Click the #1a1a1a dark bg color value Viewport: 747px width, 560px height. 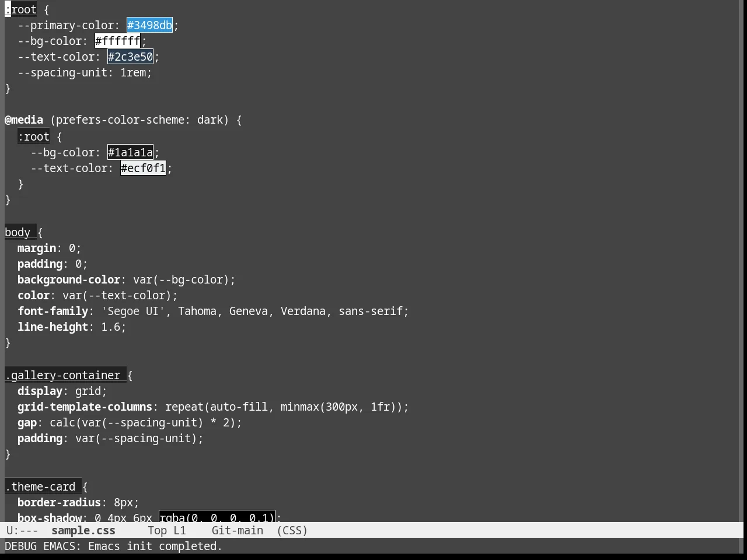[x=131, y=152]
